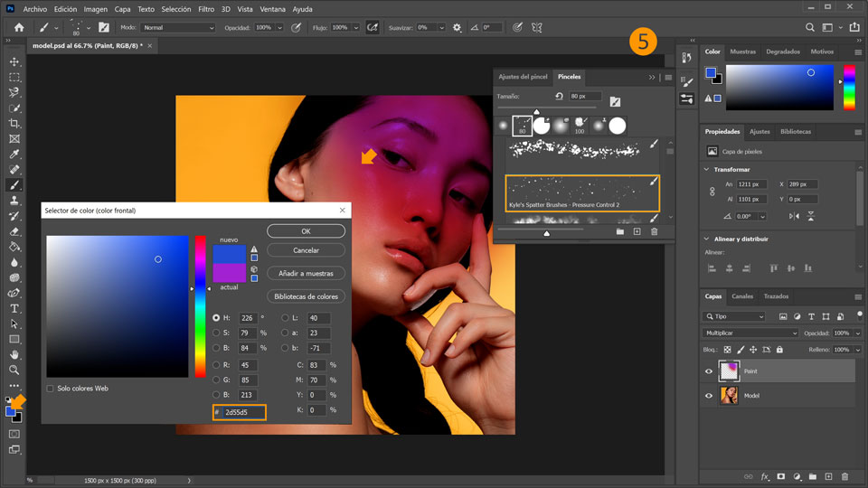This screenshot has width=868, height=488.
Task: Select the Eyedropper tool
Action: click(14, 154)
